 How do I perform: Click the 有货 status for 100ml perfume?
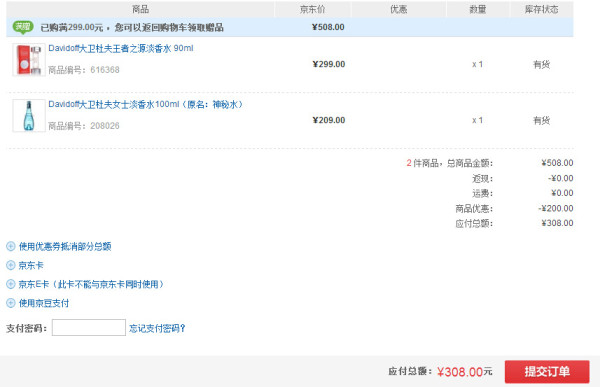pos(541,120)
